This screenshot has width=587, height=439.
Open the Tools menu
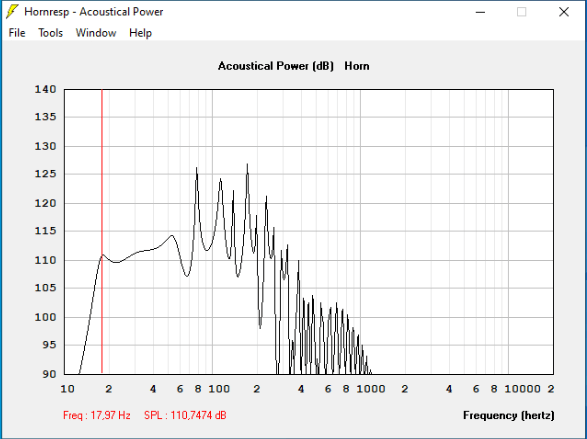[x=51, y=33]
